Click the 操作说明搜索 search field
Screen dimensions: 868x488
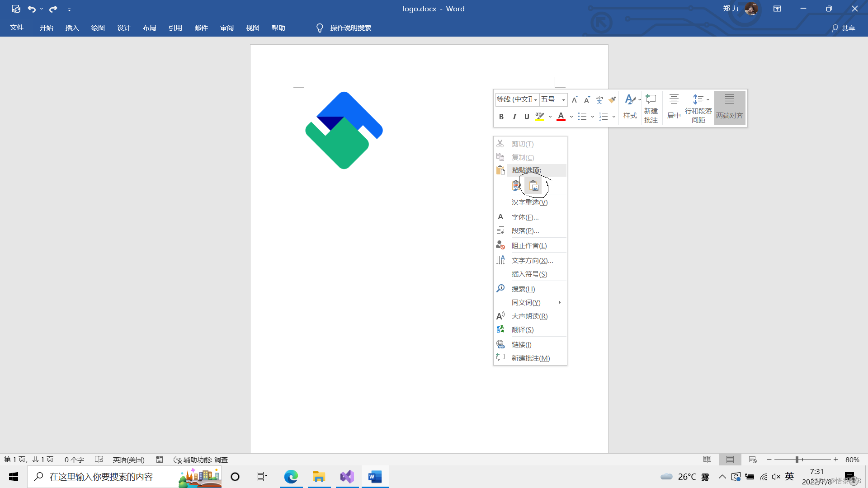[350, 28]
